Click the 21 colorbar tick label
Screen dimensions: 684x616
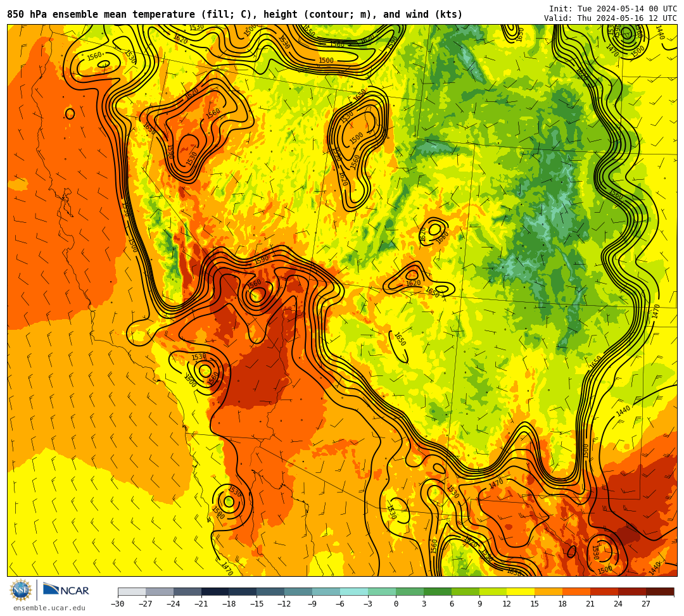[591, 604]
